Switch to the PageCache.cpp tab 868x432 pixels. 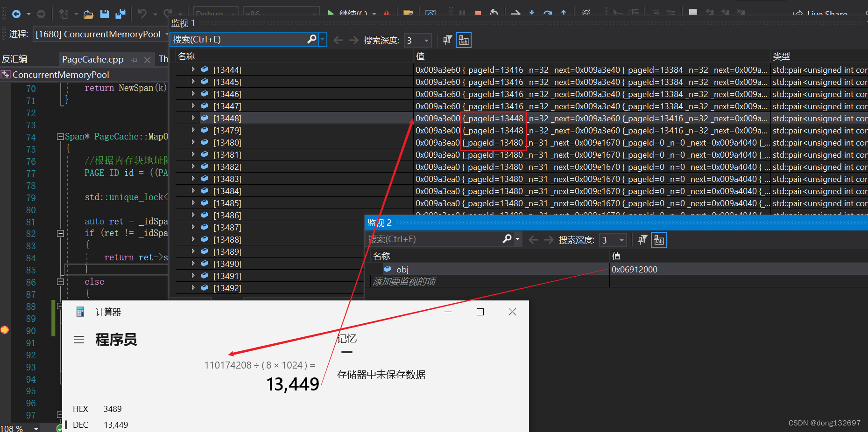point(93,59)
